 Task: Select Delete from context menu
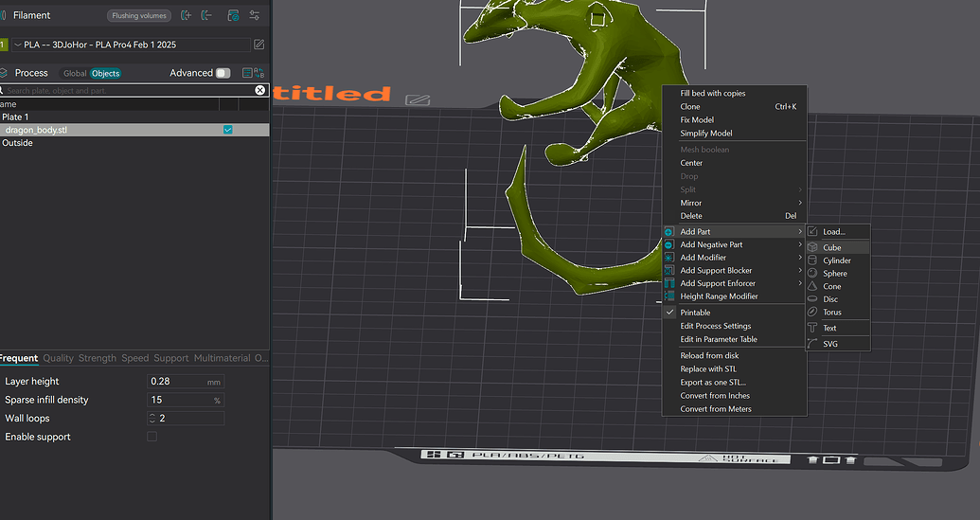pyautogui.click(x=691, y=216)
